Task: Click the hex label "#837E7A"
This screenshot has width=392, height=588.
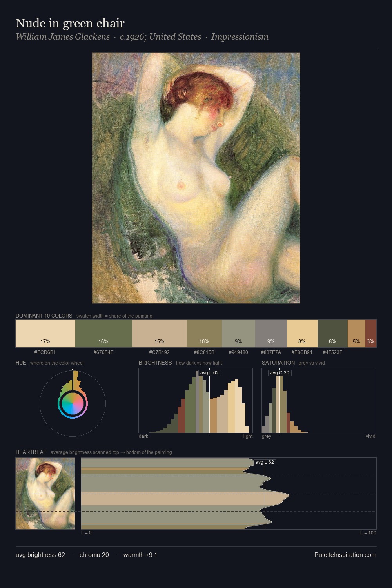Action: [x=271, y=352]
